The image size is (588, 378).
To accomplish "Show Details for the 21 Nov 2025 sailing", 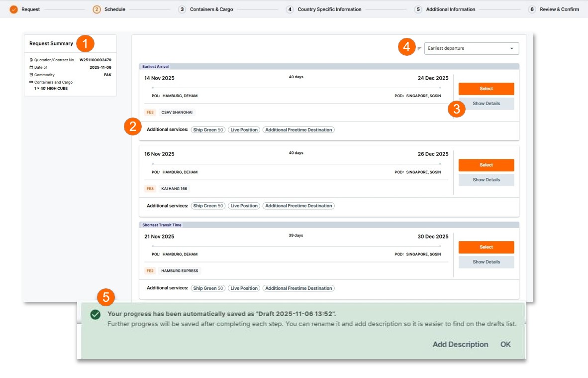I will (486, 262).
